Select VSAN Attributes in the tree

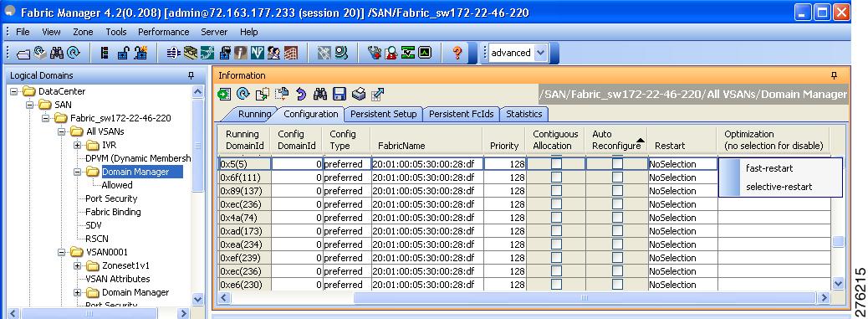click(117, 279)
